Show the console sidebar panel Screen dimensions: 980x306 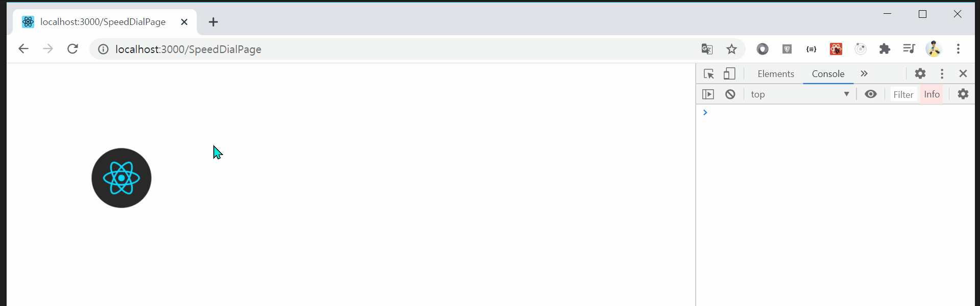(x=708, y=94)
